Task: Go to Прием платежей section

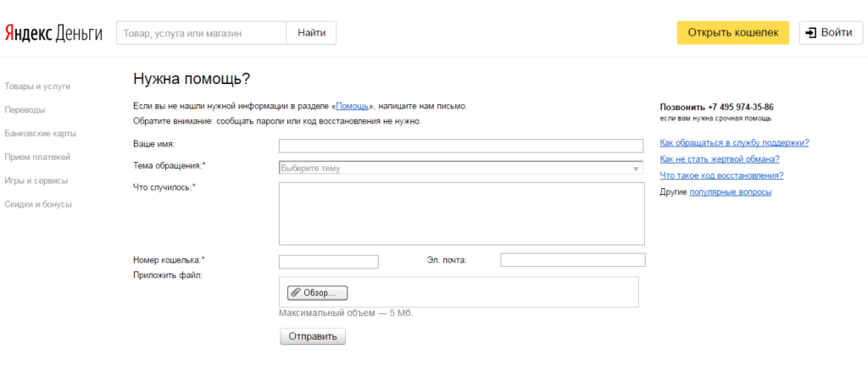Action: coord(37,158)
